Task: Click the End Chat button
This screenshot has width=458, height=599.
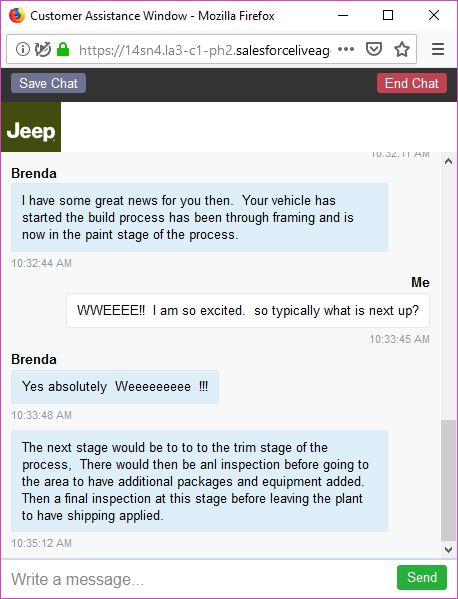Action: tap(412, 83)
